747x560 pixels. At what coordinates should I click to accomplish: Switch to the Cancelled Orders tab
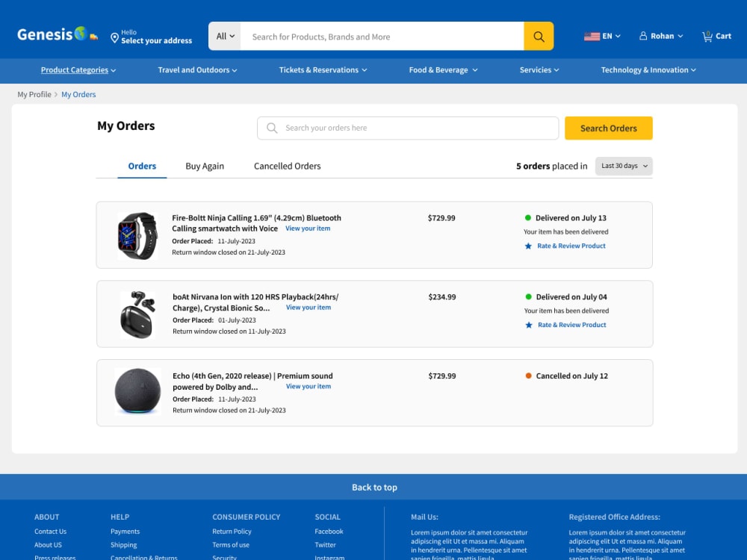[288, 167]
